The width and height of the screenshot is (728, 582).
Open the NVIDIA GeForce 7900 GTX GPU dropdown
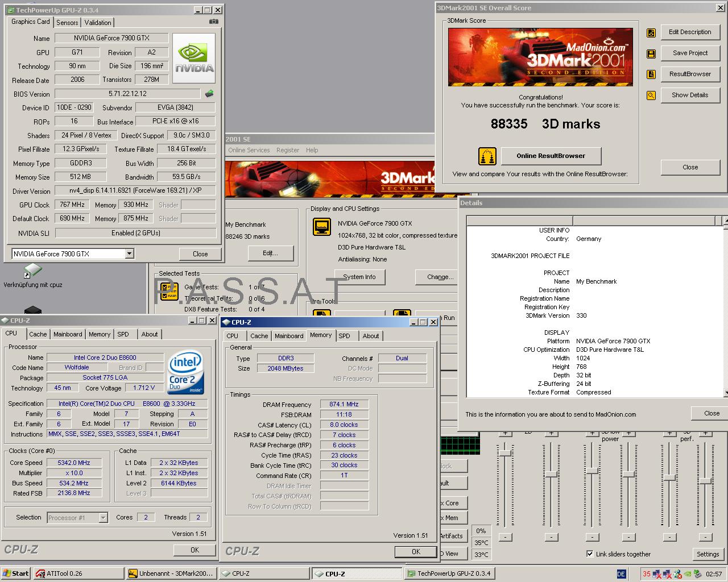pos(130,253)
